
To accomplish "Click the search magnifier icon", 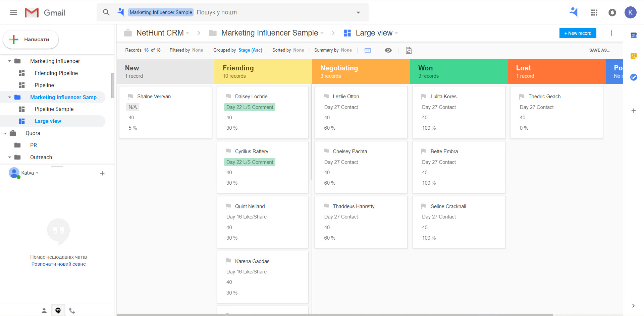I will pyautogui.click(x=106, y=12).
